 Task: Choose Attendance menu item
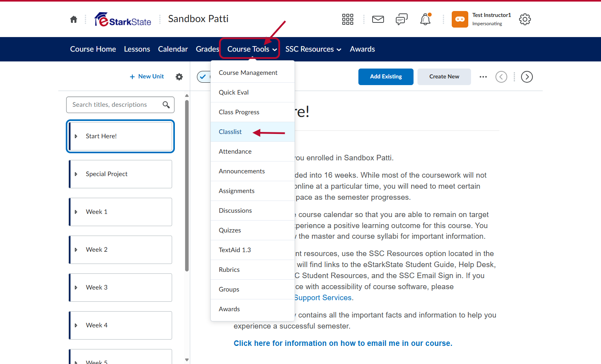[252, 152]
